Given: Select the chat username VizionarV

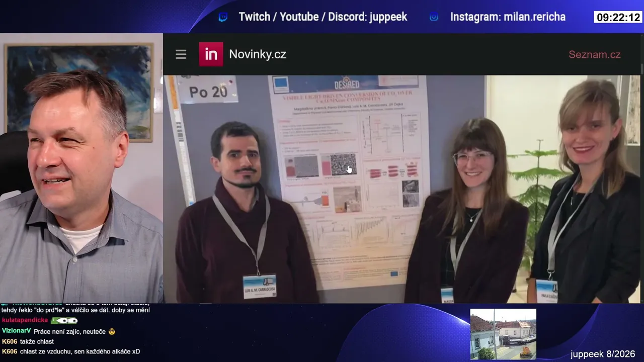Looking at the screenshot, I should tap(17, 331).
